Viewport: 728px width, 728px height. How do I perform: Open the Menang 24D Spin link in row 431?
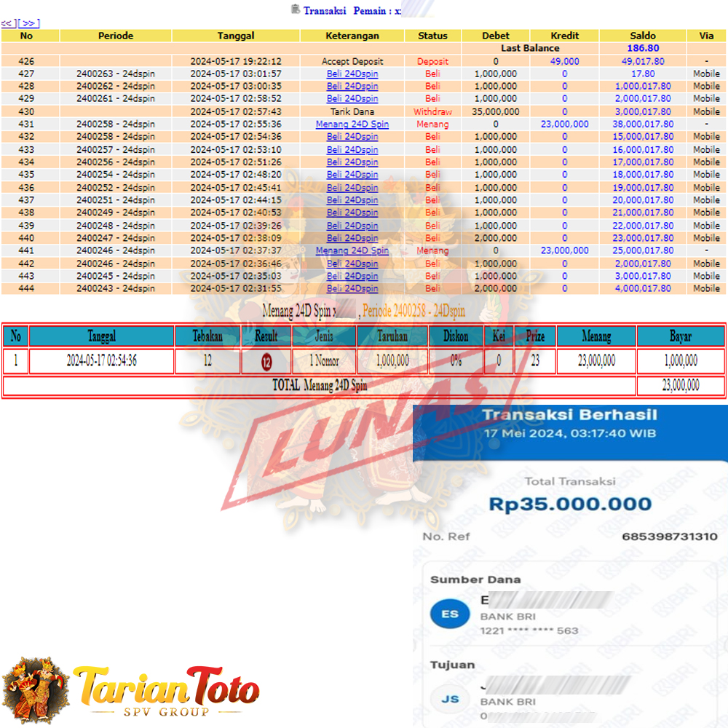pos(352,124)
